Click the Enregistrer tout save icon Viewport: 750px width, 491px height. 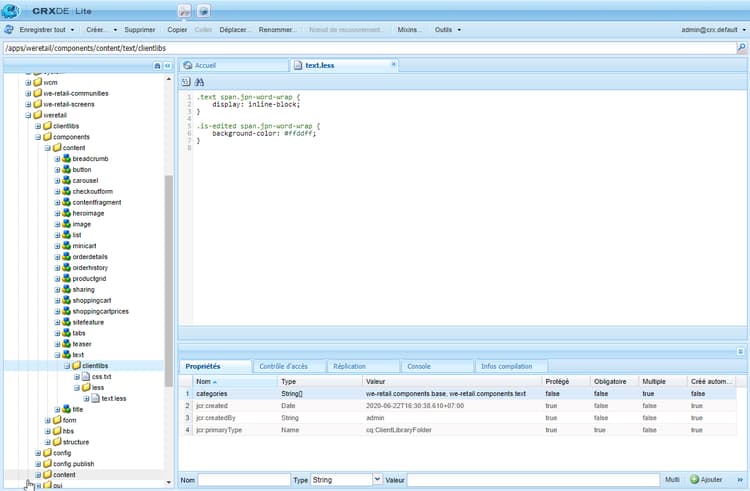coord(11,30)
